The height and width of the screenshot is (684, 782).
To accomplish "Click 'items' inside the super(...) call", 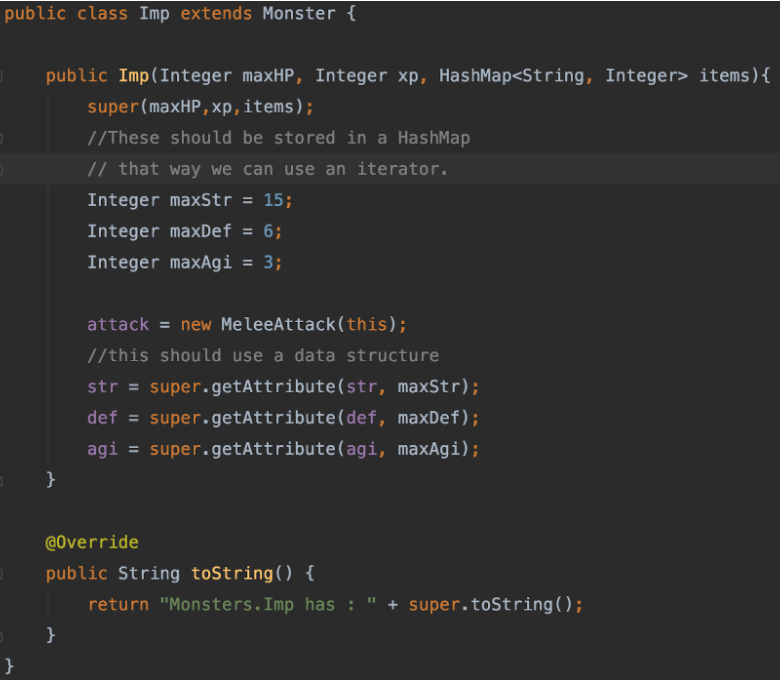I will tap(268, 107).
